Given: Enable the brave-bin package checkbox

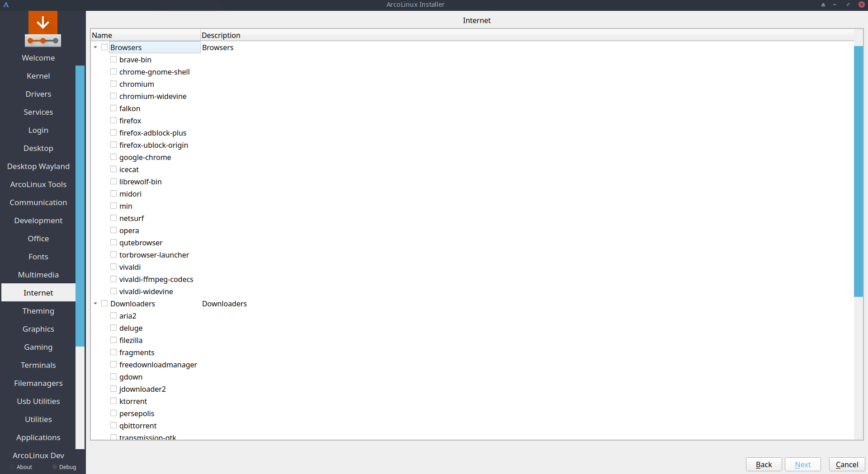Looking at the screenshot, I should pos(113,59).
